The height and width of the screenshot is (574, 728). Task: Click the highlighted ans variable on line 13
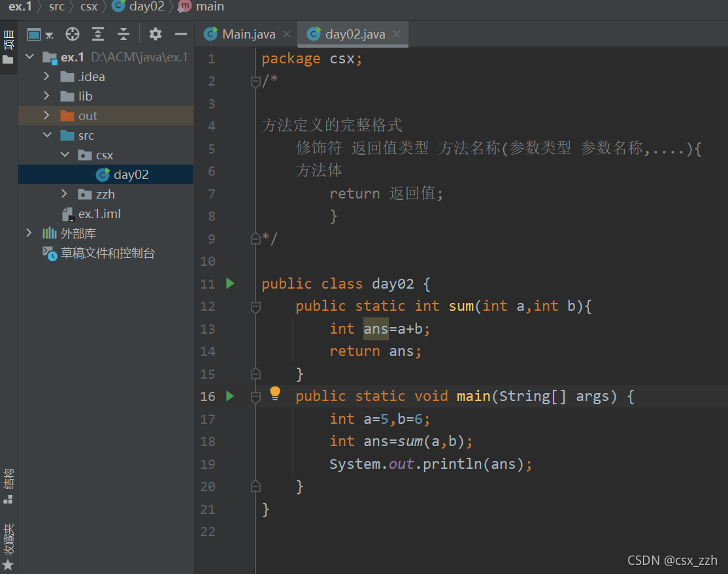(376, 329)
